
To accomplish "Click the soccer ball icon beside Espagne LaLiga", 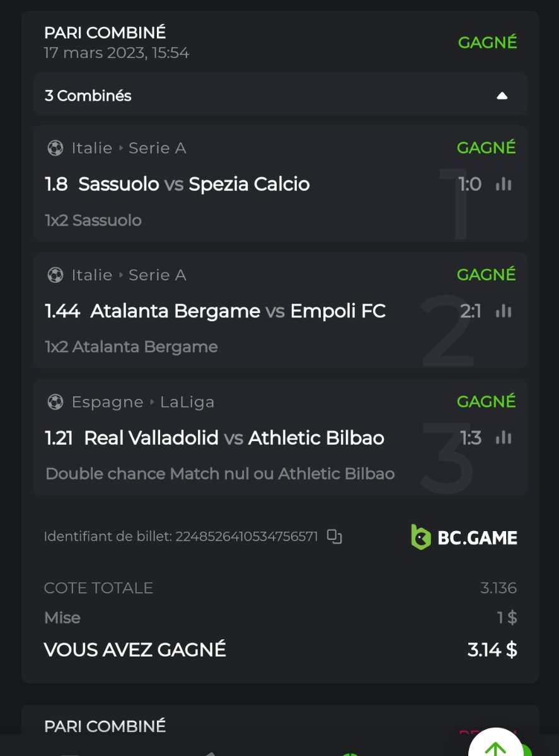I will 55,402.
